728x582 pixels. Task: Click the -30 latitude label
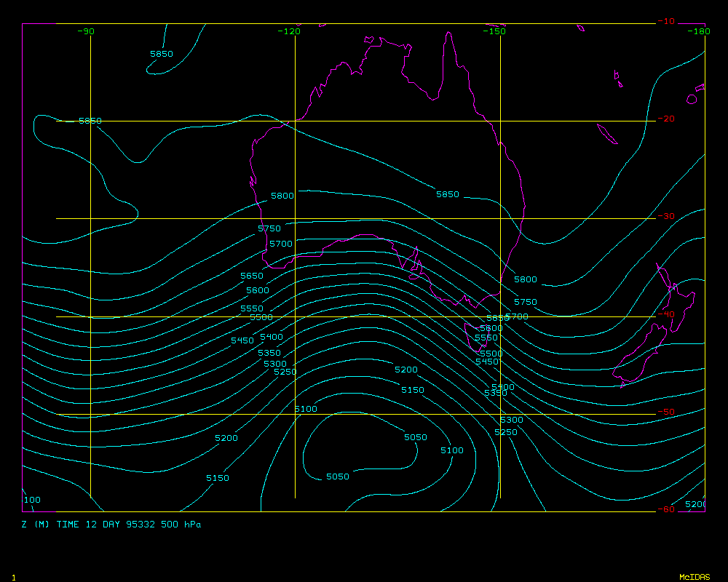click(665, 217)
